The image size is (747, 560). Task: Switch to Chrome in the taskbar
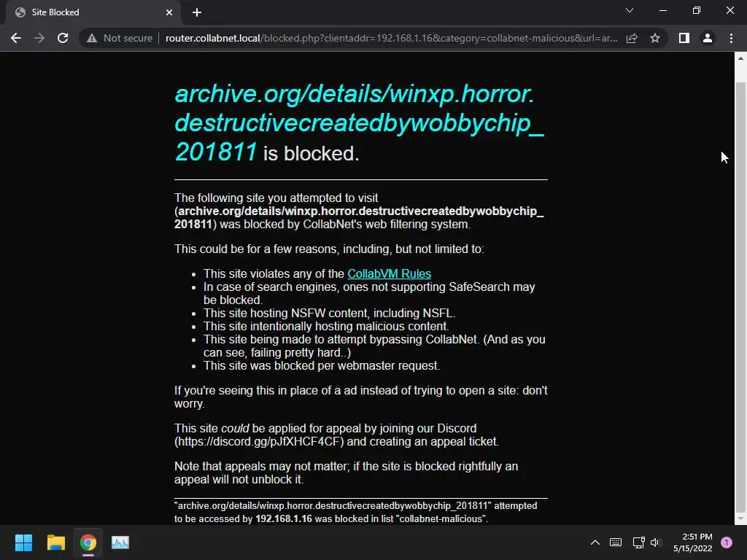coord(88,542)
